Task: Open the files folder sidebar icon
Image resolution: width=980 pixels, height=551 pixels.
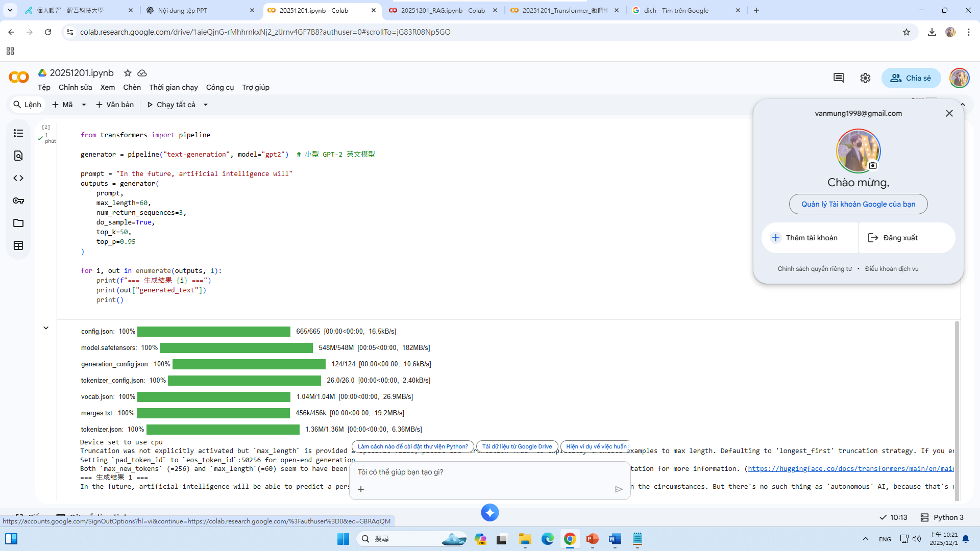Action: pyautogui.click(x=18, y=223)
